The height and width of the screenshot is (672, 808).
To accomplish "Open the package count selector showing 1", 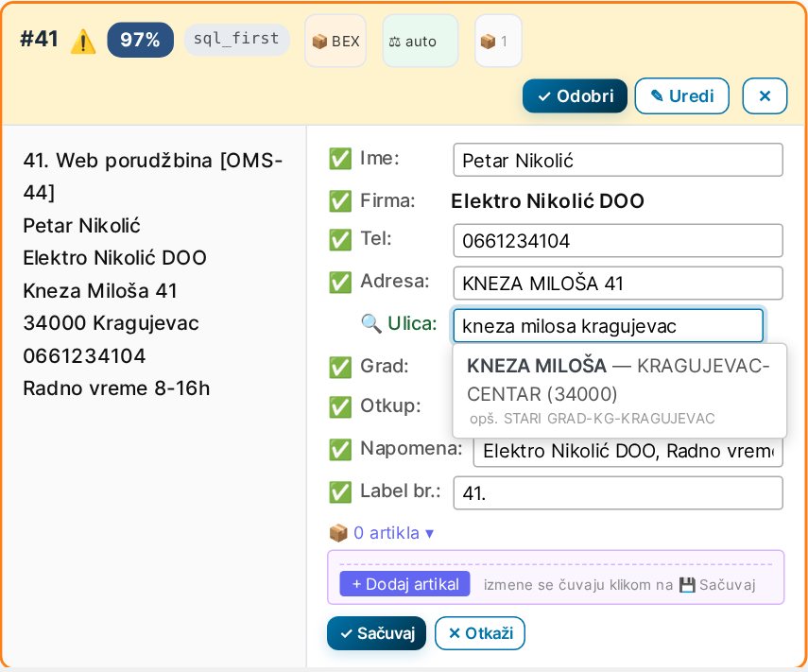I will coord(498,42).
